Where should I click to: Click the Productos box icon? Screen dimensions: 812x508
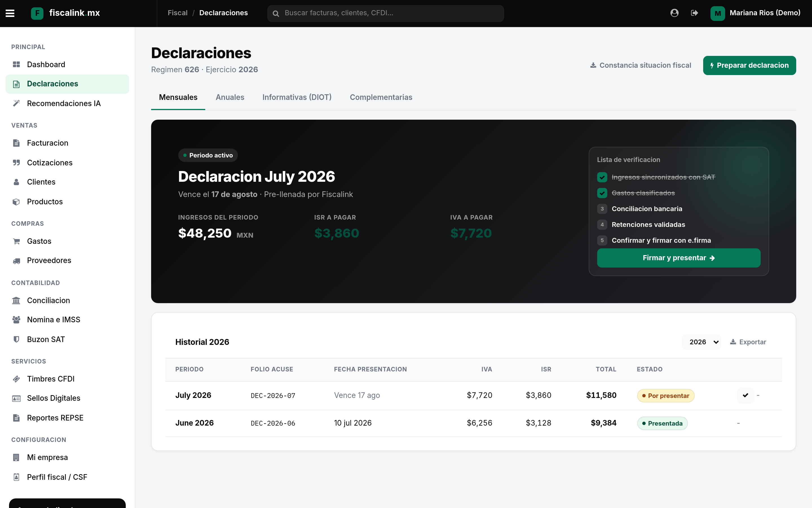[16, 202]
